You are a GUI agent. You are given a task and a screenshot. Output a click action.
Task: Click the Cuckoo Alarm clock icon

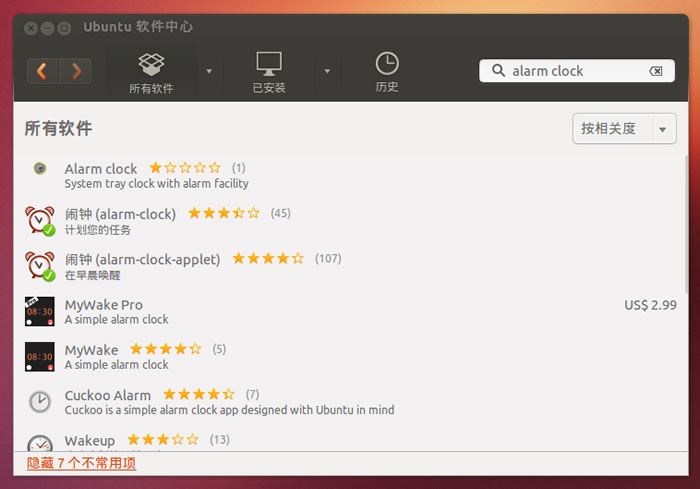pos(40,401)
